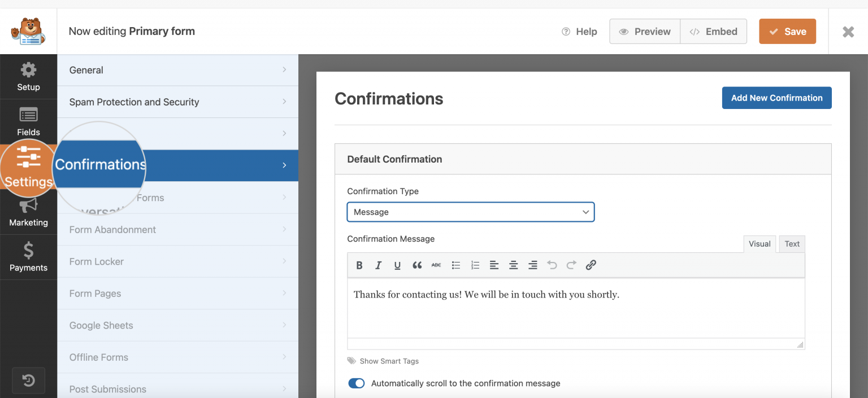
Task: Open the form Preview
Action: click(x=645, y=32)
